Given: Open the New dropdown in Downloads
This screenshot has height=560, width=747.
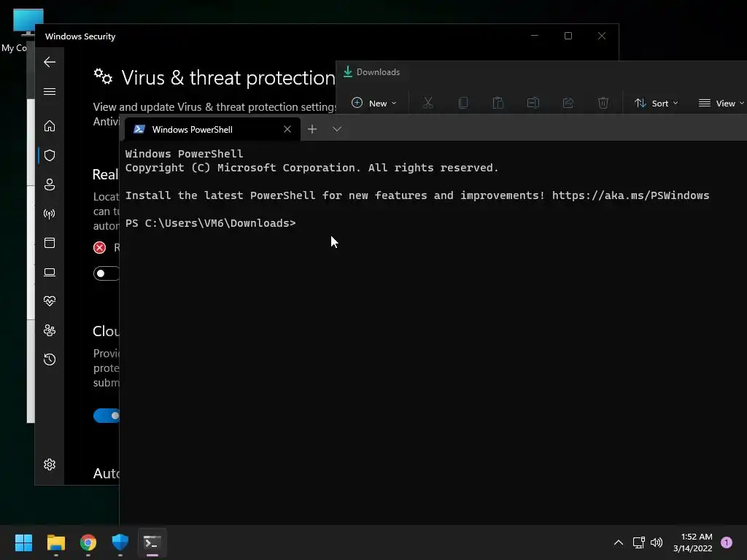Looking at the screenshot, I should click(x=374, y=103).
